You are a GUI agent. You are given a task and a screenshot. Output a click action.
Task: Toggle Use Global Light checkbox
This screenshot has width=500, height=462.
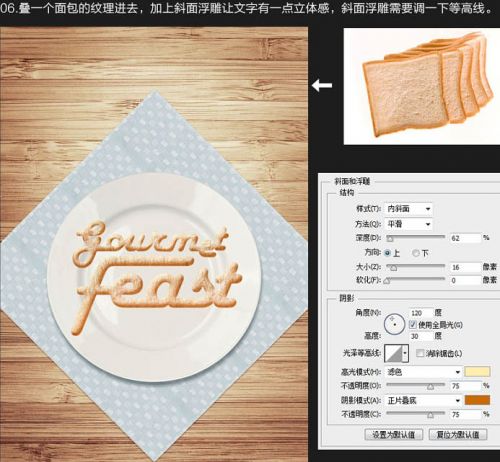tap(413, 324)
